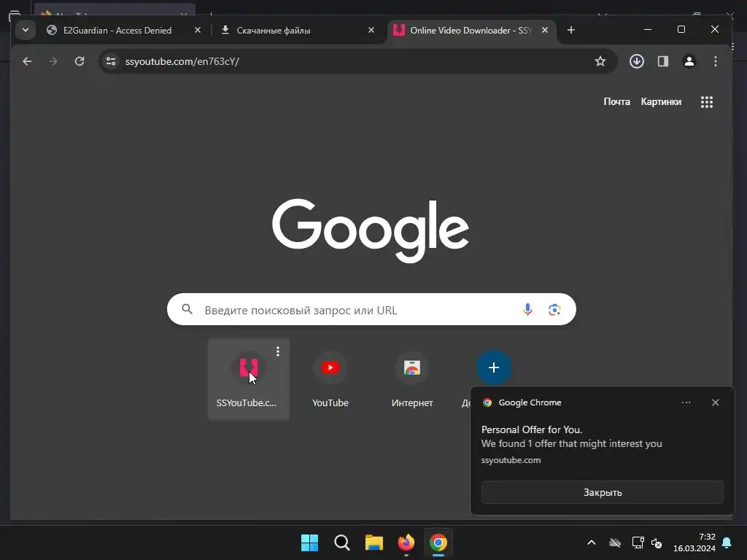Screen dimensions: 747x560
Task: Open the Google apps grid
Action: [x=707, y=102]
